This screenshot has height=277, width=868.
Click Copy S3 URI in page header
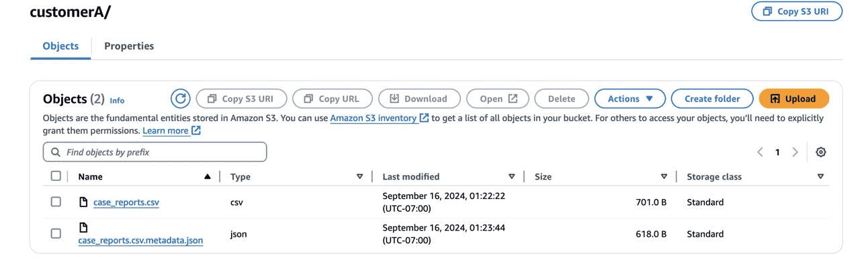(796, 11)
